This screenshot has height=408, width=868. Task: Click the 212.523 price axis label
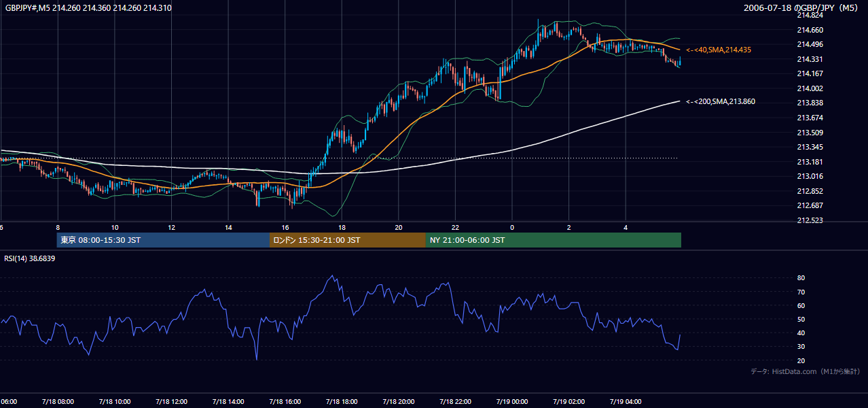[x=810, y=220]
